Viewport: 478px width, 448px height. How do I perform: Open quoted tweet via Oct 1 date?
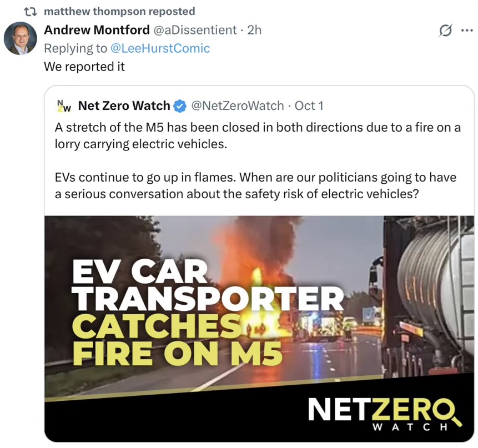(309, 105)
